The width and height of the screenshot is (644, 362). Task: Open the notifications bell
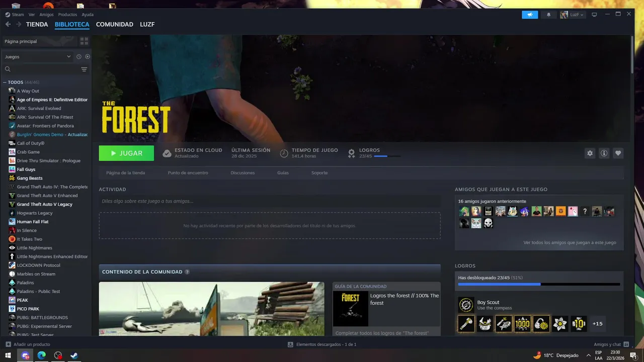548,15
